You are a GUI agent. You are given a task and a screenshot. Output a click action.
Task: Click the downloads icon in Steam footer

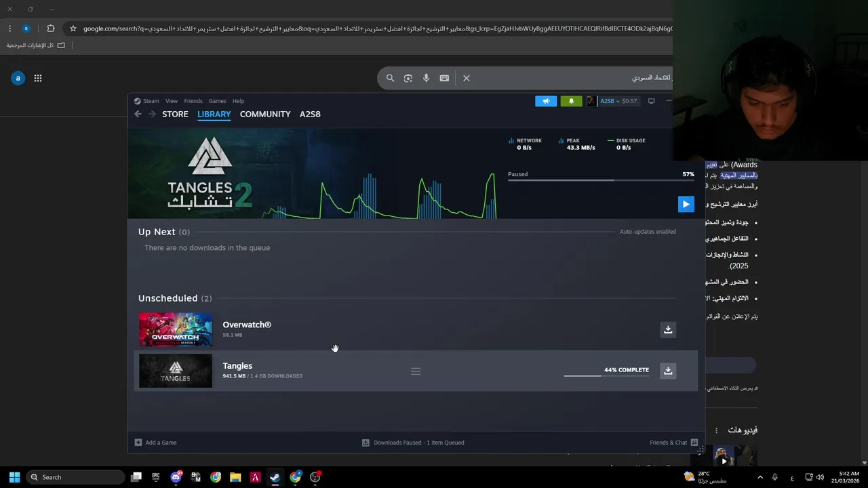point(366,443)
